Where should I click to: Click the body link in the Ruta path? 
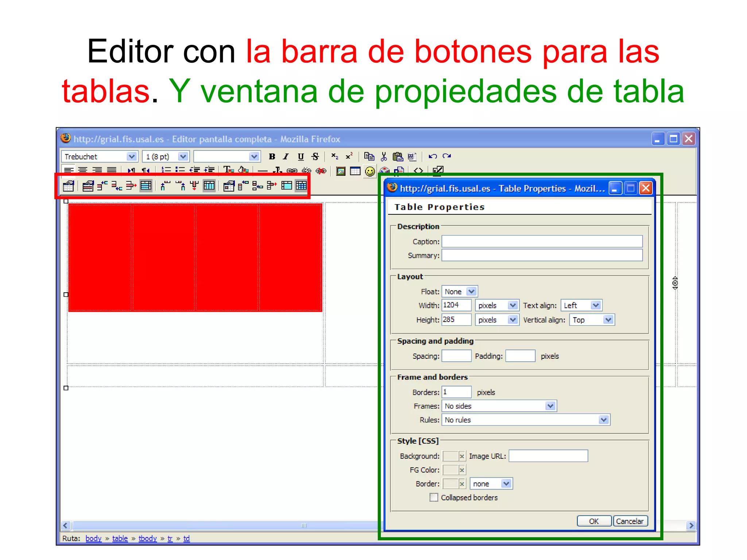[93, 538]
